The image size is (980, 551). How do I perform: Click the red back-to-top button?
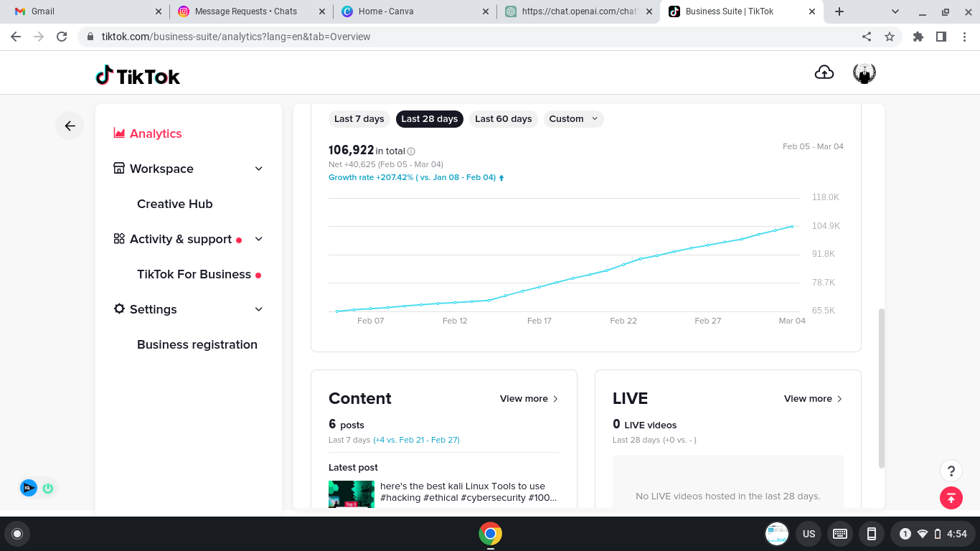(951, 498)
